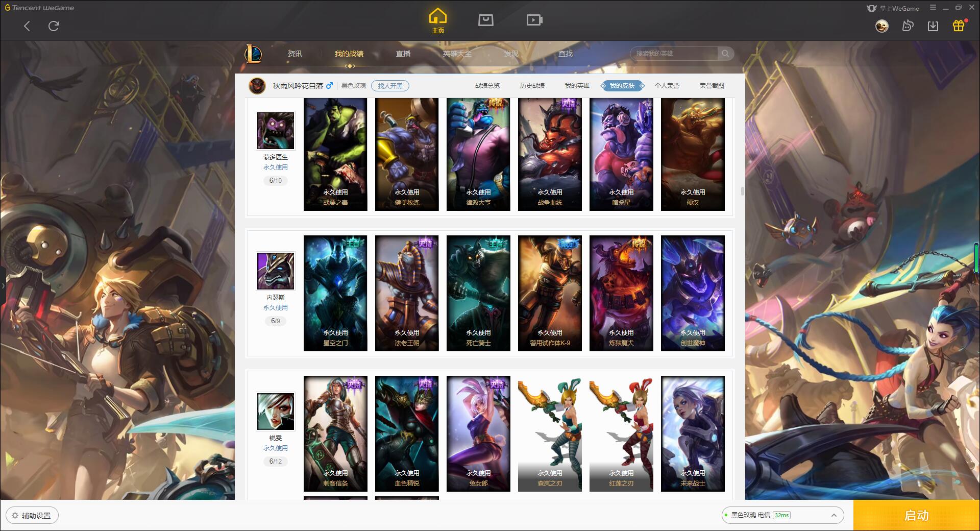Click the 6/12 skin count under 锐雯

(x=275, y=462)
